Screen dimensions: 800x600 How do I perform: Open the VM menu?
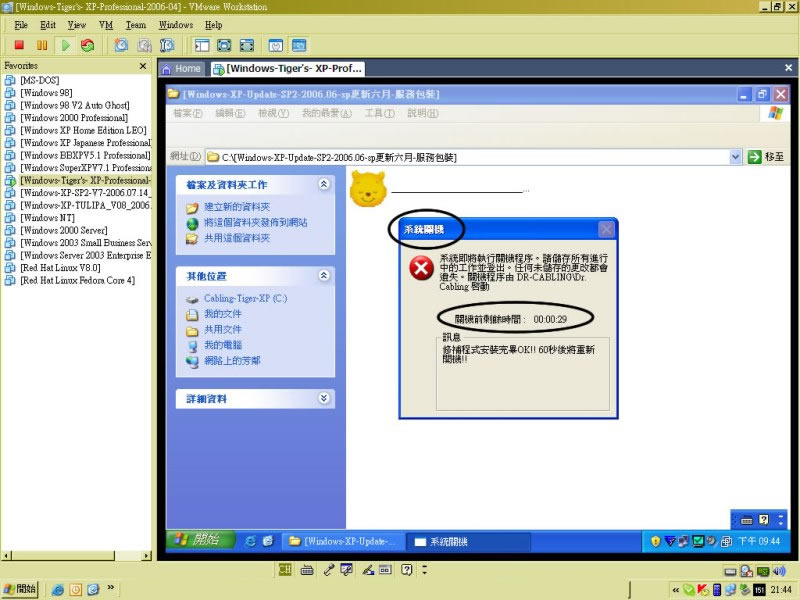coord(106,25)
